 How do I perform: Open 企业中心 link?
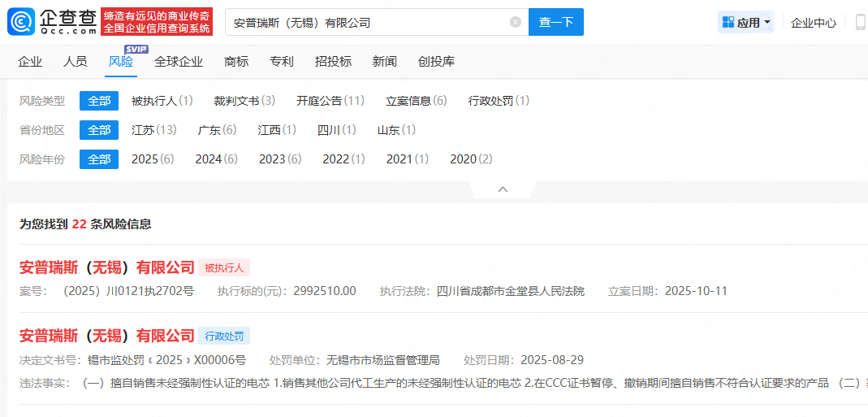[x=813, y=23]
